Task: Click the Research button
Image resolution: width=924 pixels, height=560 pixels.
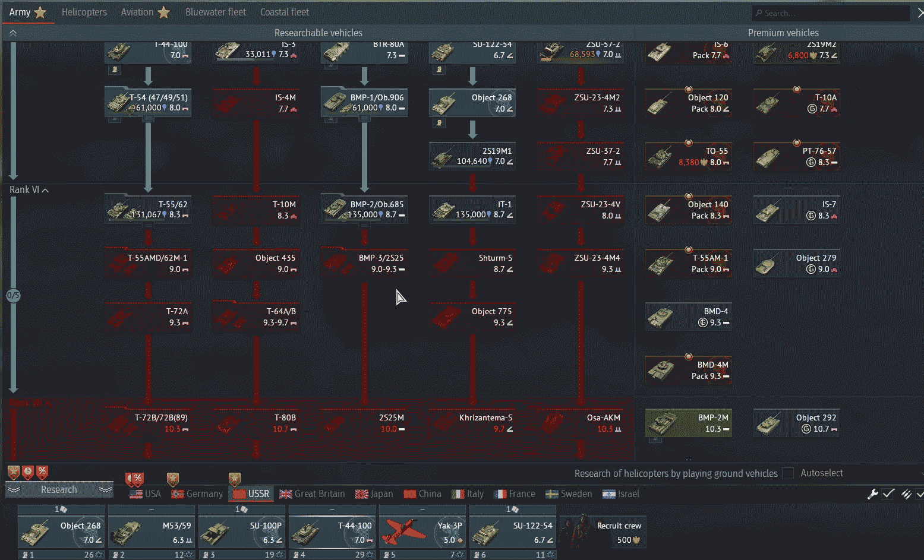Action: (59, 490)
